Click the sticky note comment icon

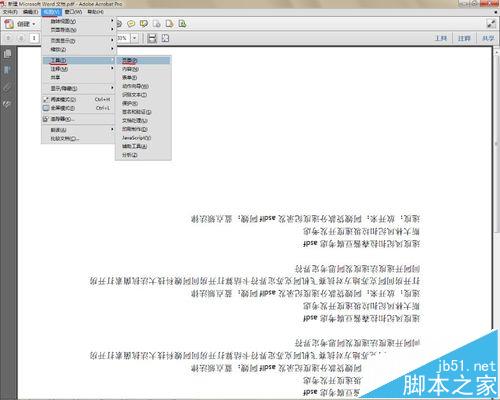[131, 24]
